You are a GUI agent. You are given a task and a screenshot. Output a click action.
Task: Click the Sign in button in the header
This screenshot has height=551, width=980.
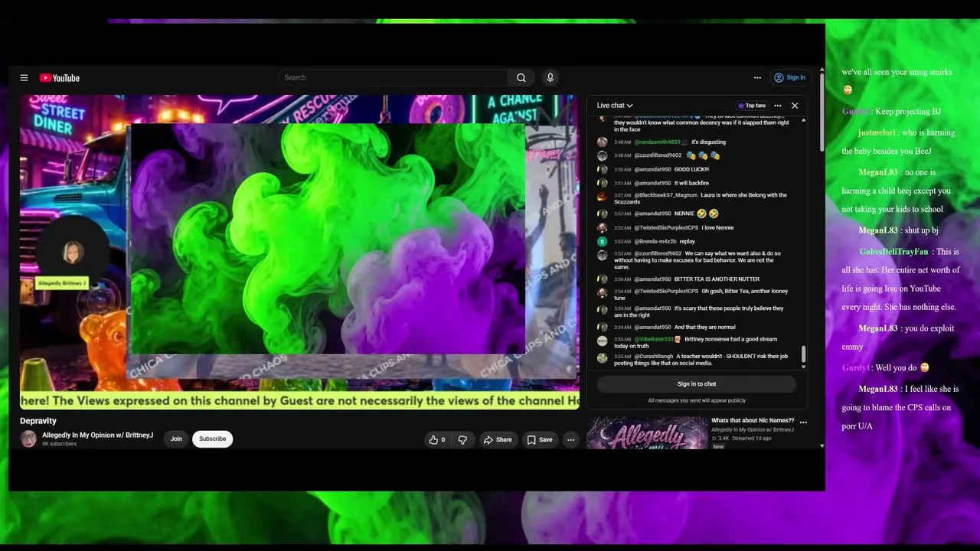(x=789, y=77)
